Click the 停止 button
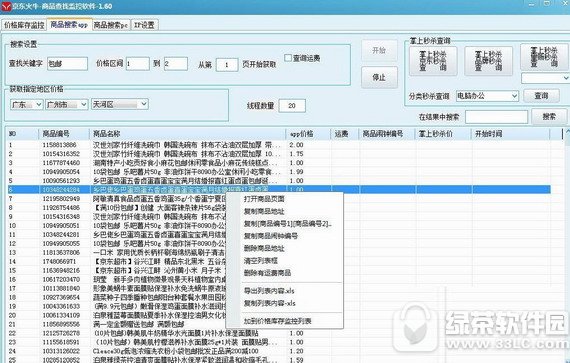 click(379, 77)
